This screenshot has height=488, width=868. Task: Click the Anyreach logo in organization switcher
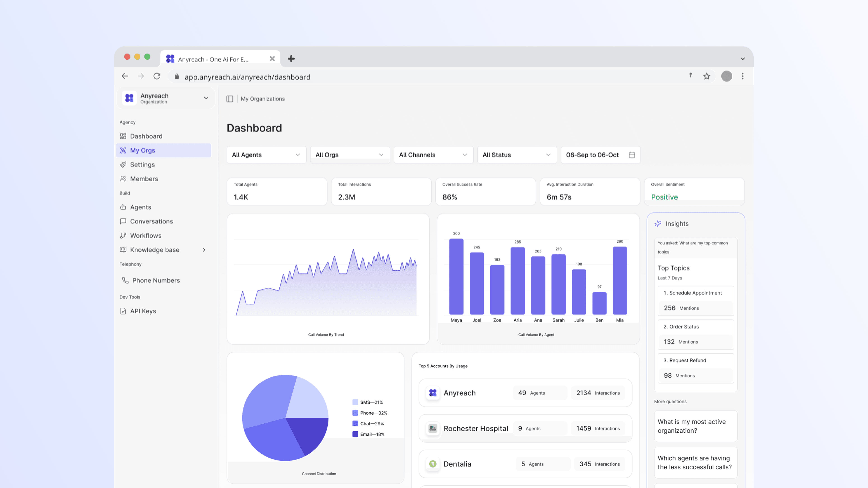point(129,98)
